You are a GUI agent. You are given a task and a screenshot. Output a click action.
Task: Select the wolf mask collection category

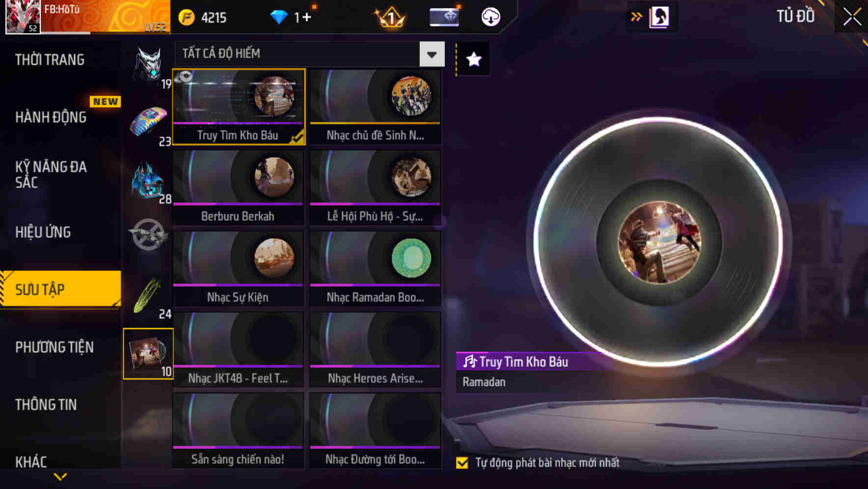pos(149,65)
